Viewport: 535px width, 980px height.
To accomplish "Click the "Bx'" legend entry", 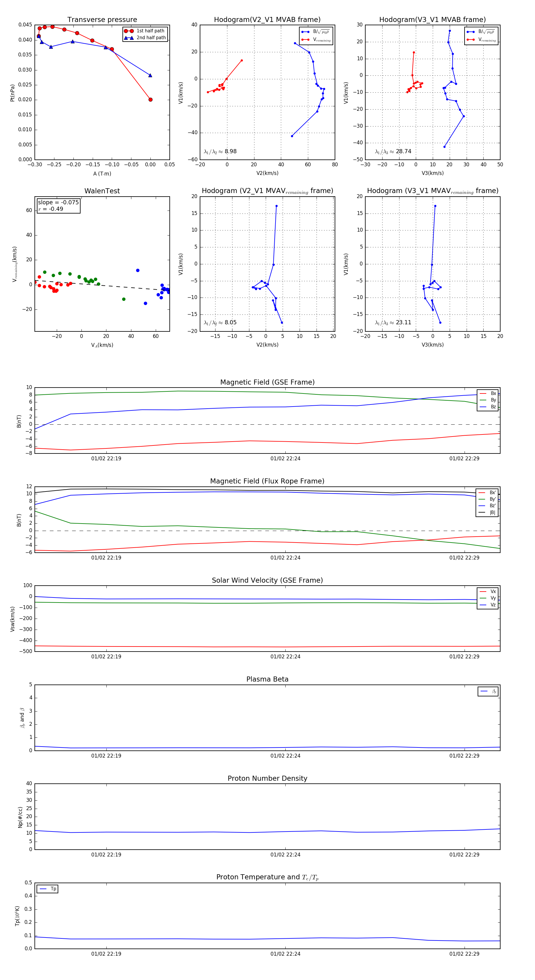I will [x=487, y=493].
